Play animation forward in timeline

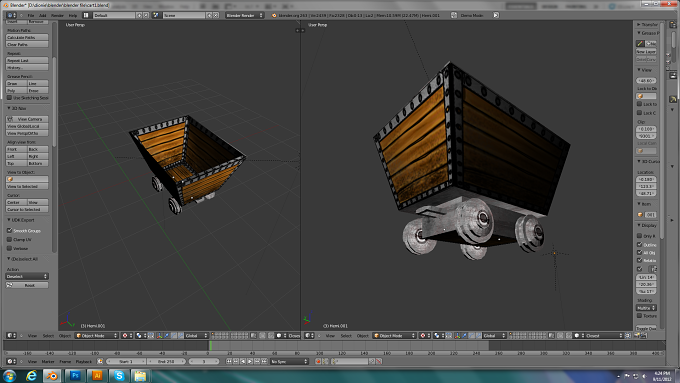(250, 361)
